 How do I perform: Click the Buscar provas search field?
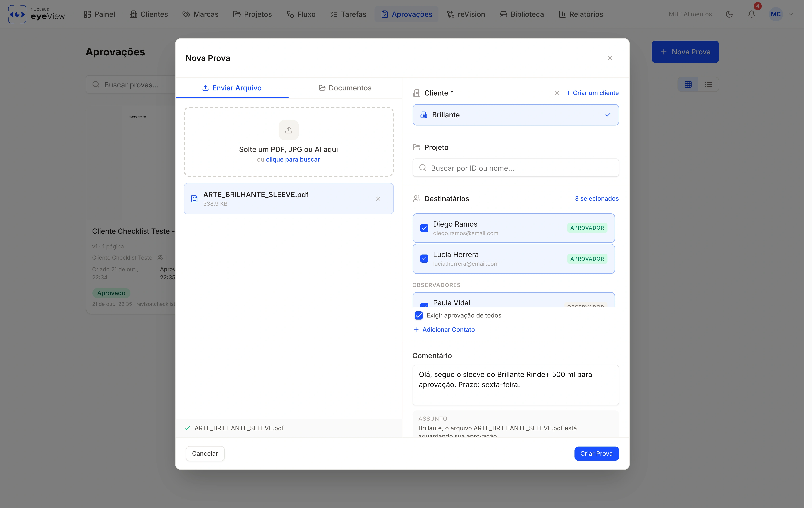[x=131, y=85]
